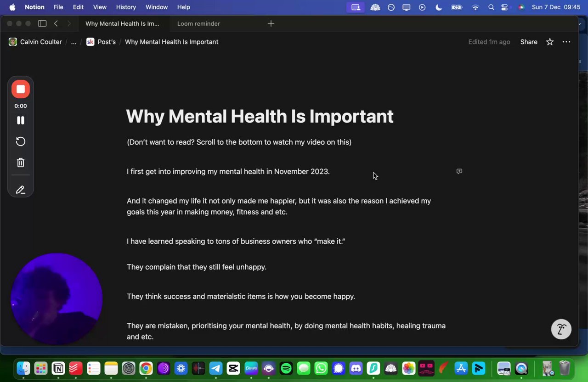The height and width of the screenshot is (382, 588).
Task: Click the date and time clock
Action: click(556, 7)
